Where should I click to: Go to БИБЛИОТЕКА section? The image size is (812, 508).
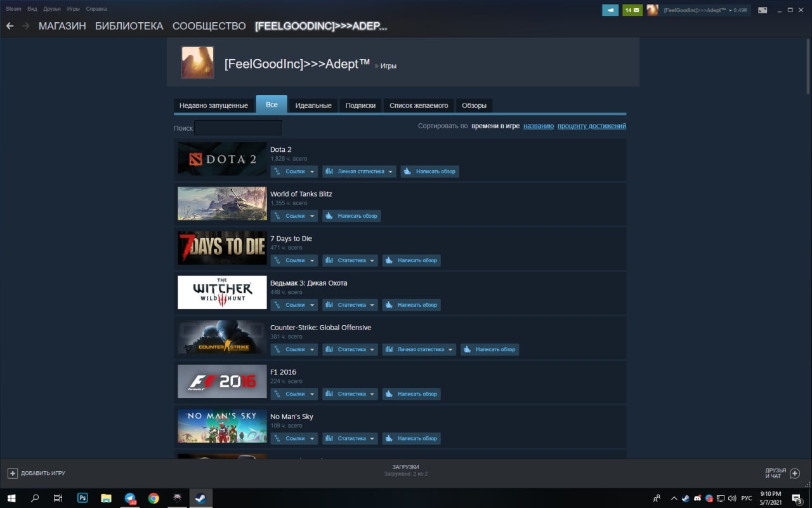click(129, 26)
